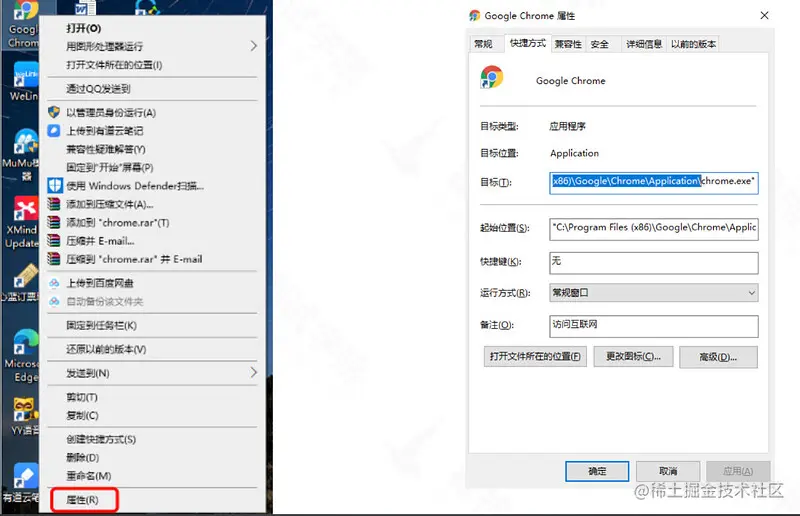This screenshot has height=516, width=800.
Task: Click the 快捷键(K) input field
Action: point(654,263)
